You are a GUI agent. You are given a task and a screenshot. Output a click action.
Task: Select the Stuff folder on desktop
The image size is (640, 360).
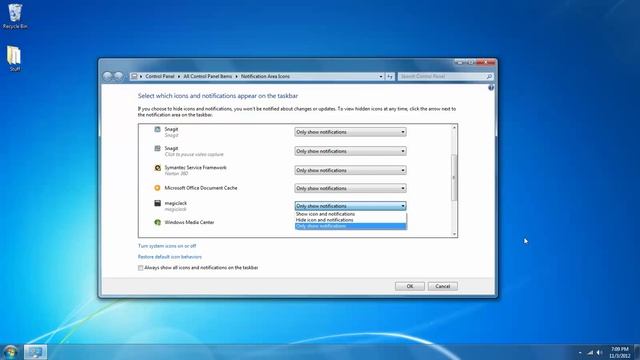click(14, 58)
